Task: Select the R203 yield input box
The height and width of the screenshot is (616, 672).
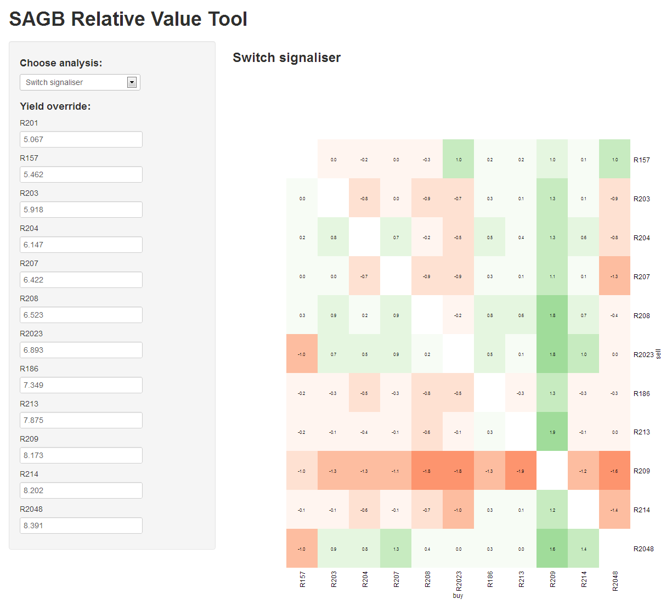Action: 81,210
